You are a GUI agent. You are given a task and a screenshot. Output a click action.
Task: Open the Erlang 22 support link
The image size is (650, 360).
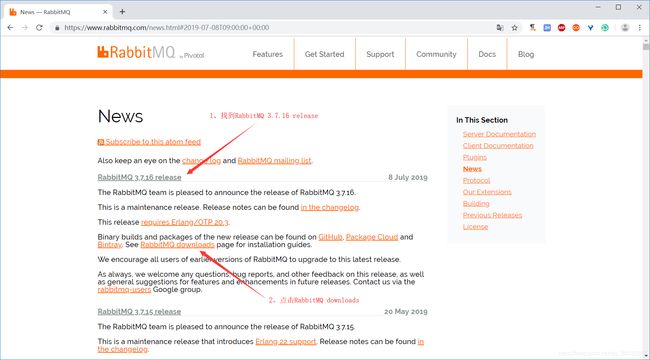coord(286,342)
